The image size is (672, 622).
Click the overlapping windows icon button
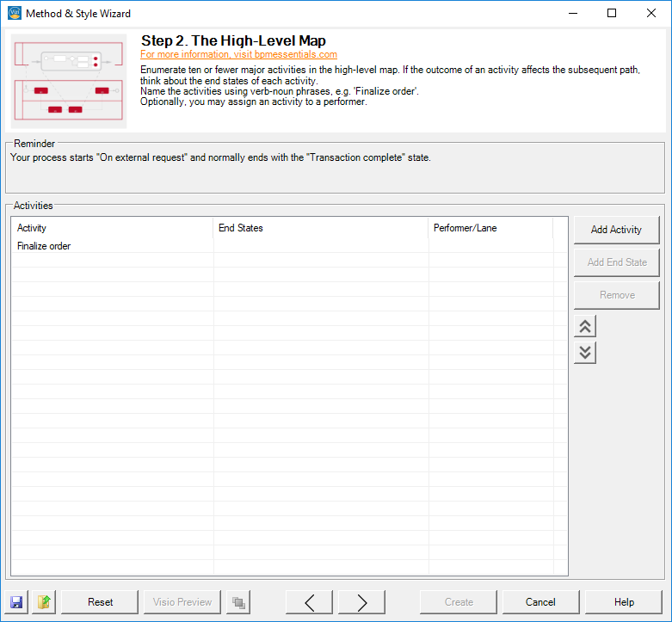(238, 602)
